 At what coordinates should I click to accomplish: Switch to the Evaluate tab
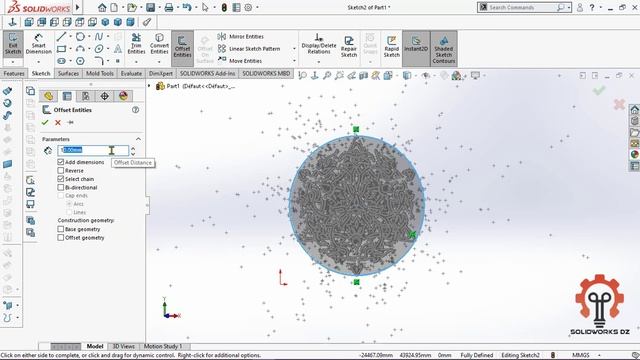[131, 73]
